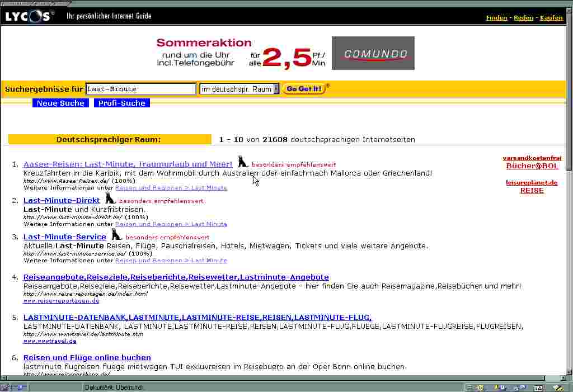Open Address Book icon in component bar
The image size is (573, 392).
[538, 388]
